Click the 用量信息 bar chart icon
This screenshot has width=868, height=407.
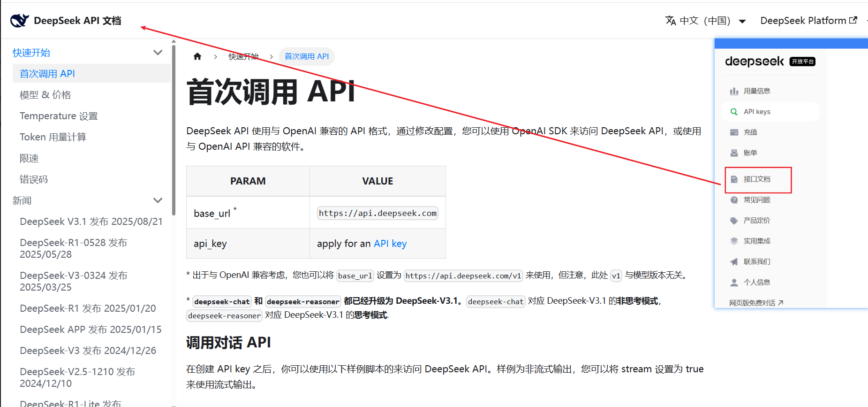(734, 91)
